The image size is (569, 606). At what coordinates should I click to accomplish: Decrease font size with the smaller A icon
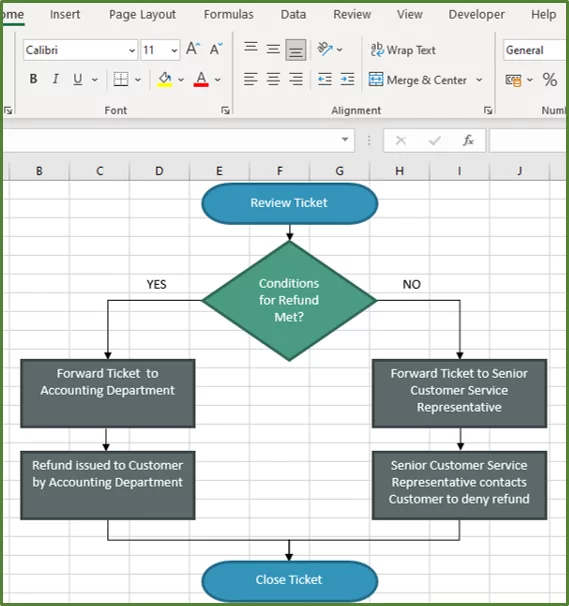(216, 49)
